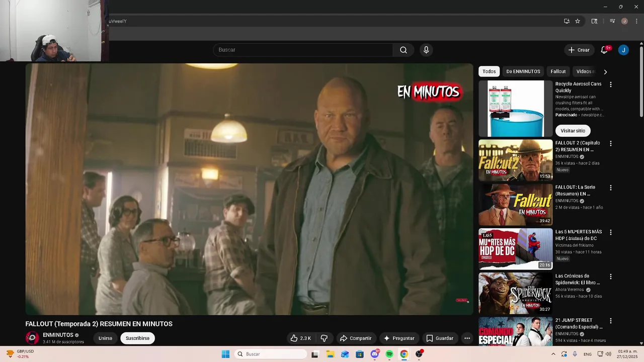
Task: Open the FALLOUT: La Serie thumbnail
Action: [515, 205]
